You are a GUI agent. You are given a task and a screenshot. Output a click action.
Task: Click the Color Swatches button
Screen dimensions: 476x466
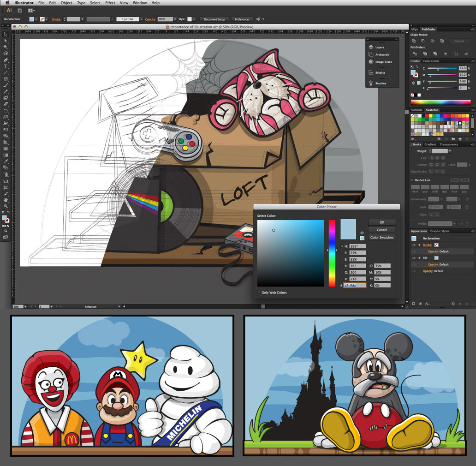pos(382,238)
